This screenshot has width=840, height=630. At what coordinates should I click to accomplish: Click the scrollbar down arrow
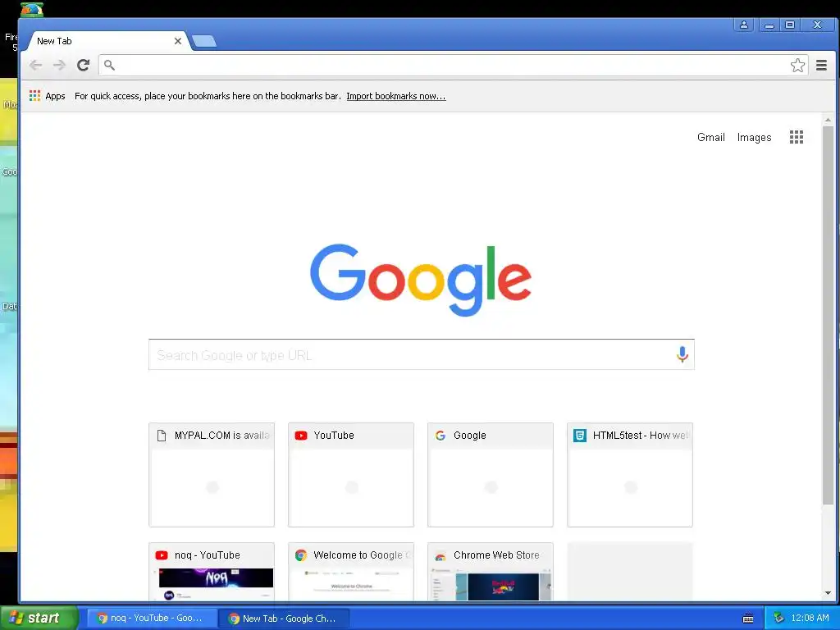point(828,593)
